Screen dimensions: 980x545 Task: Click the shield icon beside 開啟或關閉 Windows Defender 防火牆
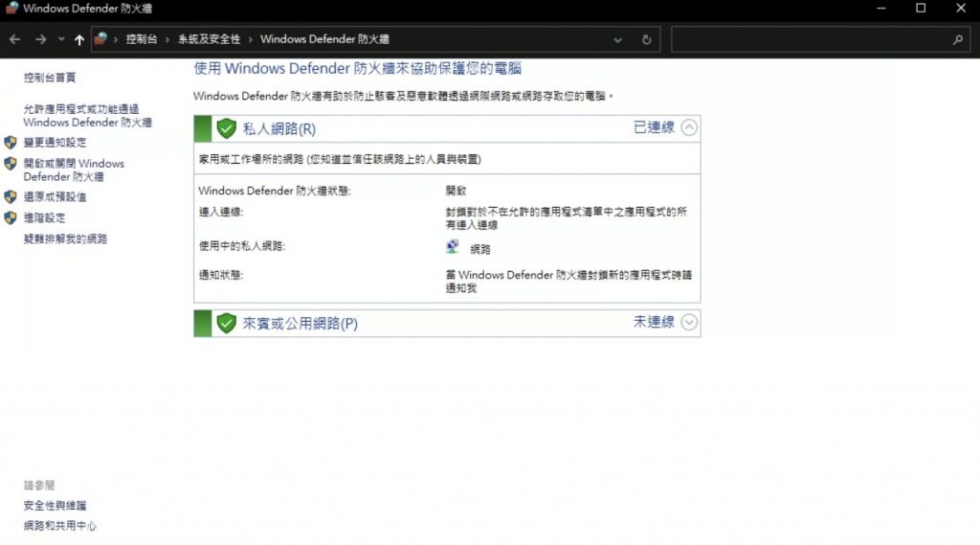coord(10,164)
